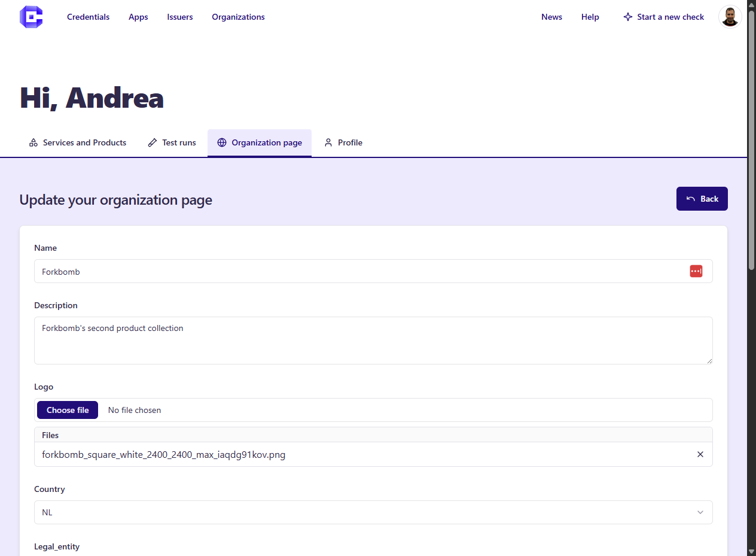Click the password manager icon in Name field
The width and height of the screenshot is (756, 556).
point(696,271)
